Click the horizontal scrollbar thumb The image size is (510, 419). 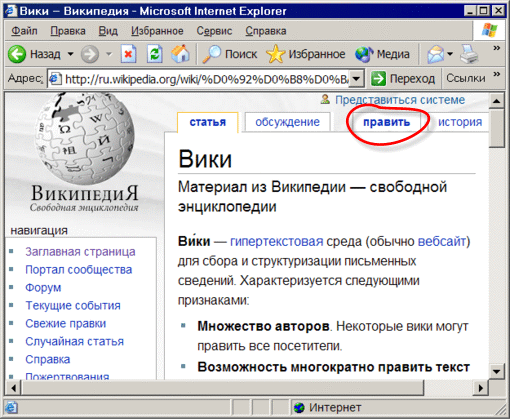click(x=223, y=388)
